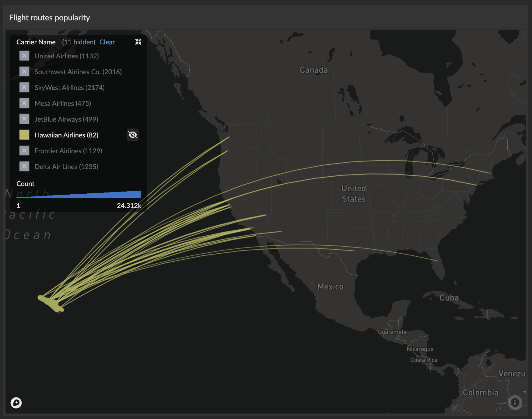The image size is (532, 419).
Task: Click the Carrier Name legend heading
Action: click(36, 42)
